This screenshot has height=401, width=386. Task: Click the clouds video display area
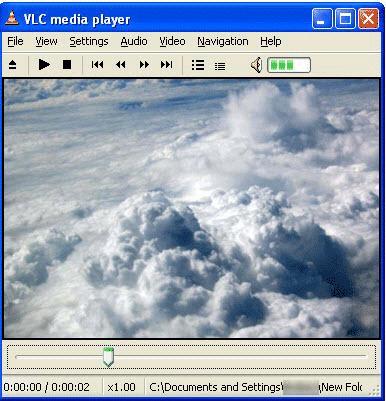[191, 208]
